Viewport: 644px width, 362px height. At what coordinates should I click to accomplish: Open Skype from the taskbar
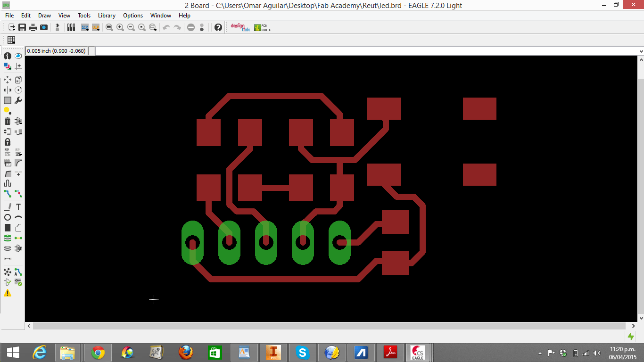(x=303, y=353)
